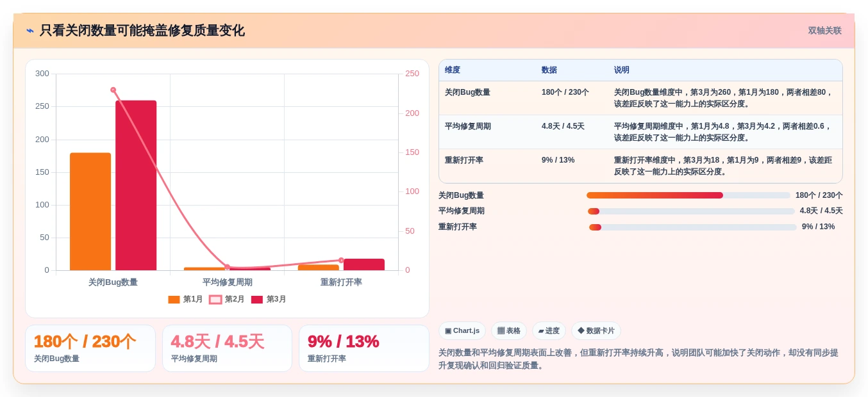The height and width of the screenshot is (397, 868).
Task: Click the summary paragraph starting 关闭数量和平均修复周期
Action: 638,359
